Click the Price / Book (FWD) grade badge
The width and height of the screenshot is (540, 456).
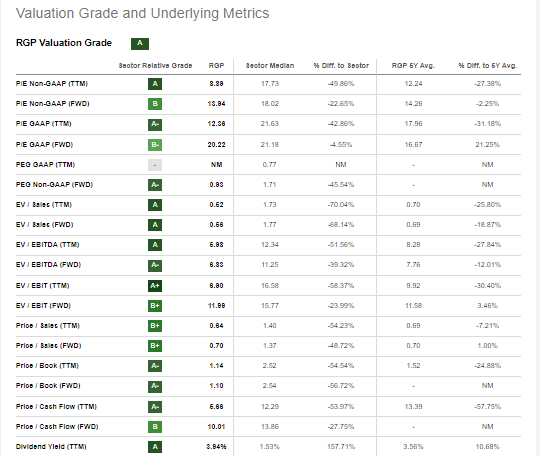click(155, 386)
